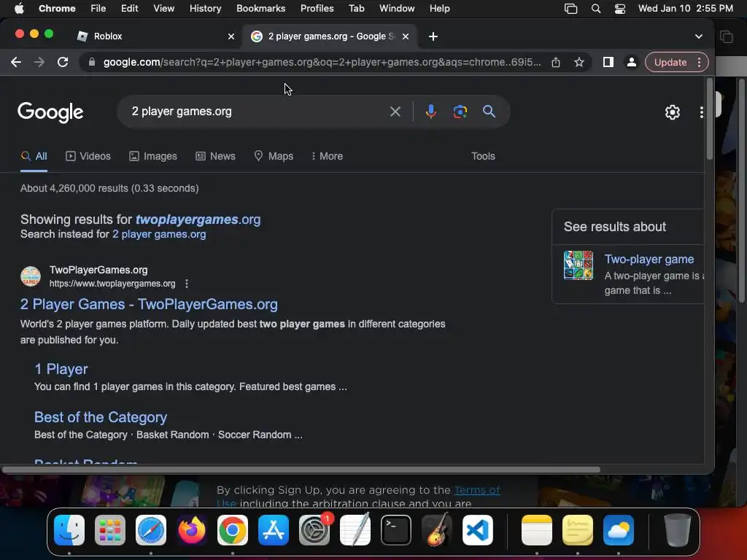Close the Roblox tab
Viewport: 747px width, 560px height.
[231, 36]
